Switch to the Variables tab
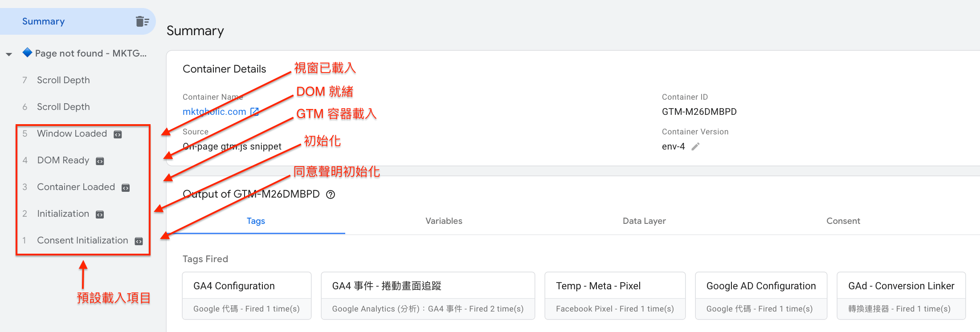Screen dimensions: 980x332 pyautogui.click(x=444, y=221)
